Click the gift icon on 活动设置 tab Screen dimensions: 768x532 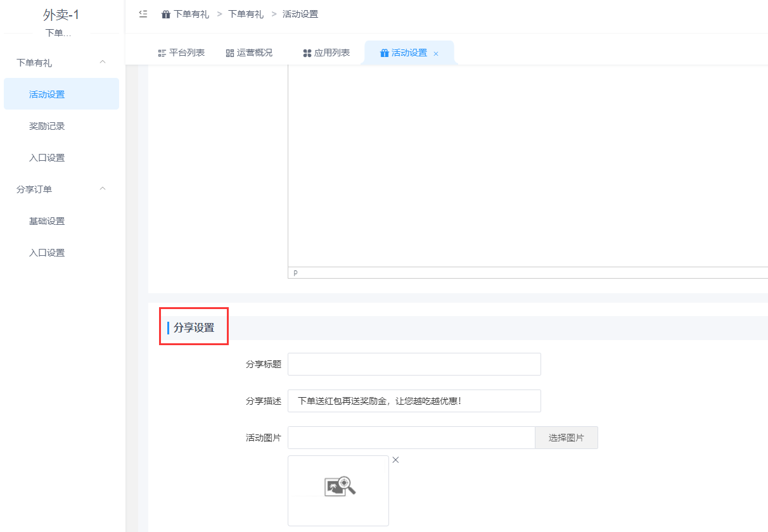click(x=384, y=53)
